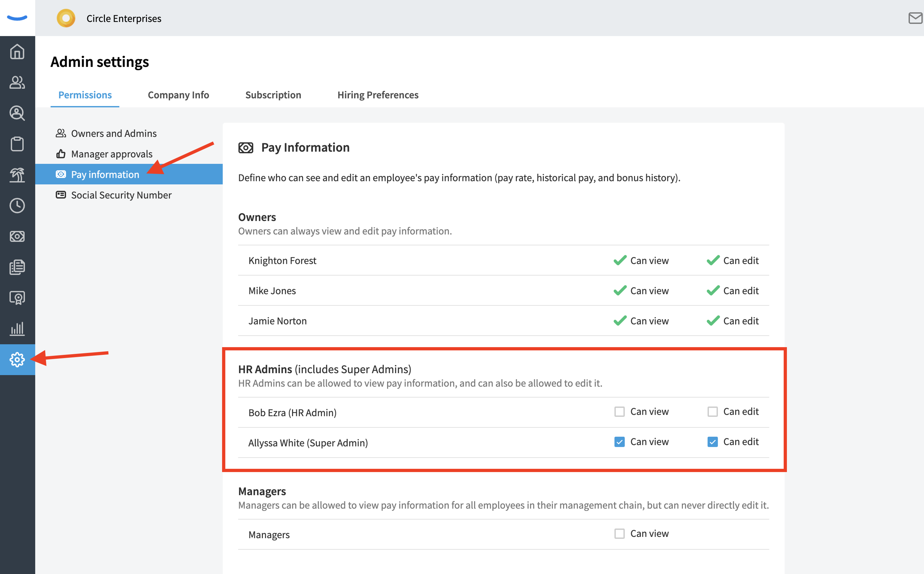Uncheck Can edit for Allyssa White

pyautogui.click(x=712, y=442)
